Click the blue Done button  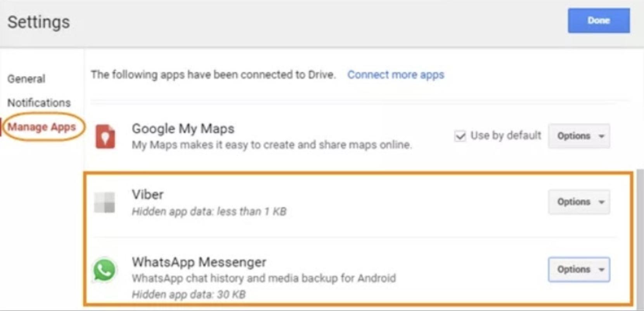tap(599, 21)
